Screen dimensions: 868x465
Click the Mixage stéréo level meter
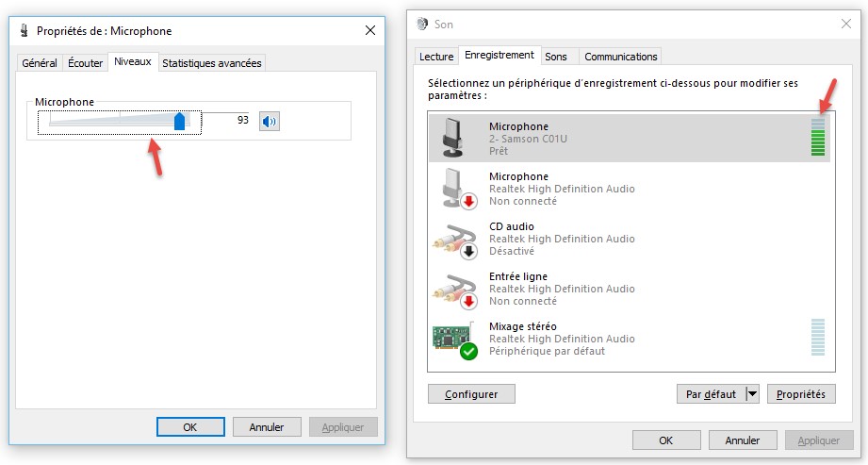tap(817, 338)
